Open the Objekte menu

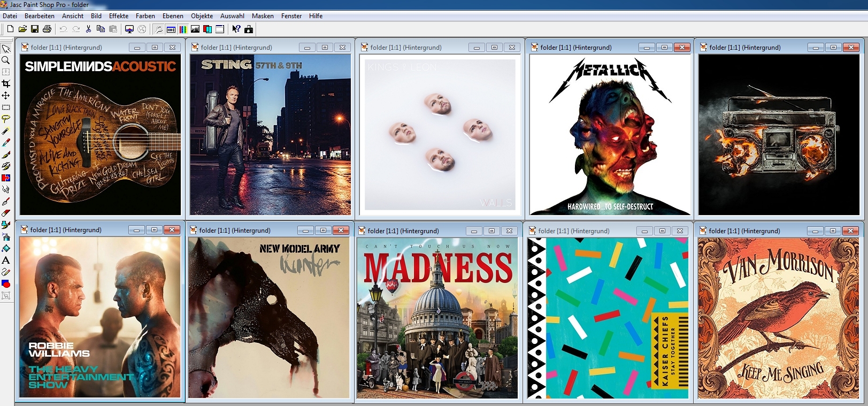tap(202, 16)
